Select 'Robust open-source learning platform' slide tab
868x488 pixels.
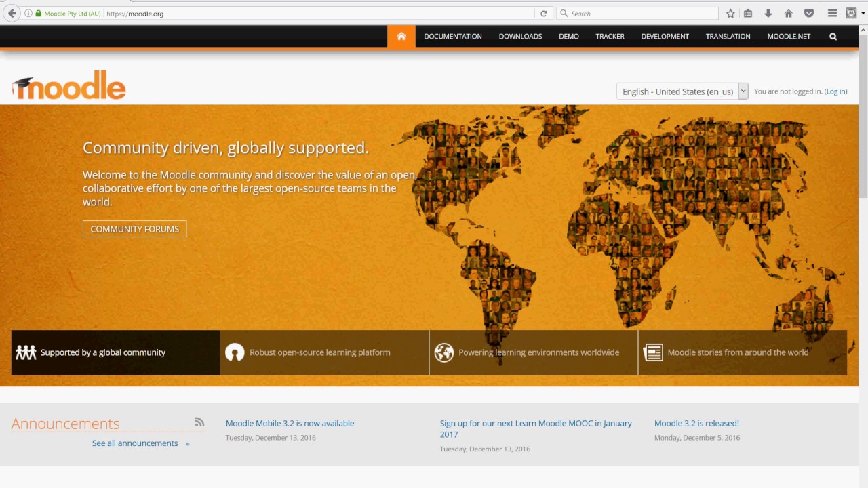point(324,352)
